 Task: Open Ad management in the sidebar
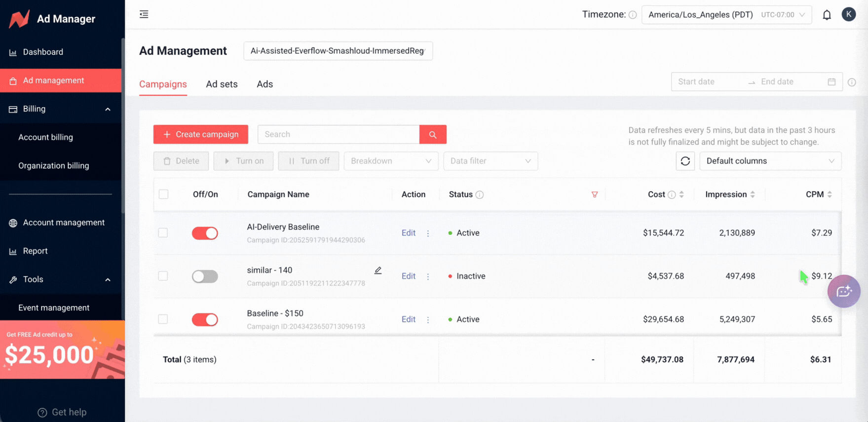pos(61,80)
